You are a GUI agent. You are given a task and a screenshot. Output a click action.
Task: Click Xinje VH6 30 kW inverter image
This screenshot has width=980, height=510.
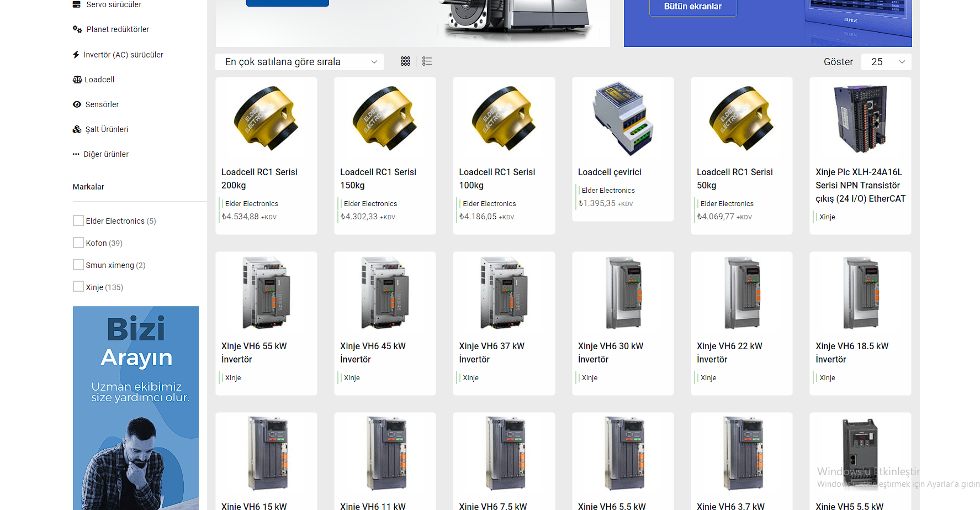click(623, 293)
